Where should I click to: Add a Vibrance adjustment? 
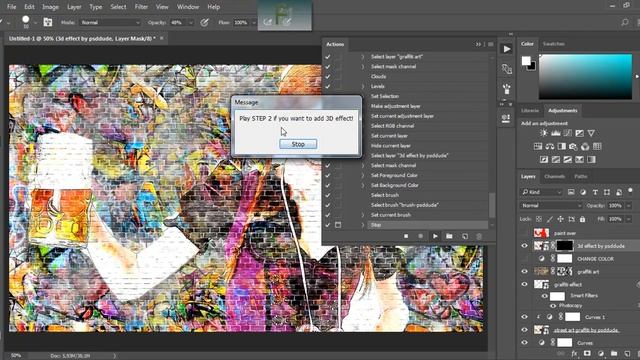click(591, 133)
